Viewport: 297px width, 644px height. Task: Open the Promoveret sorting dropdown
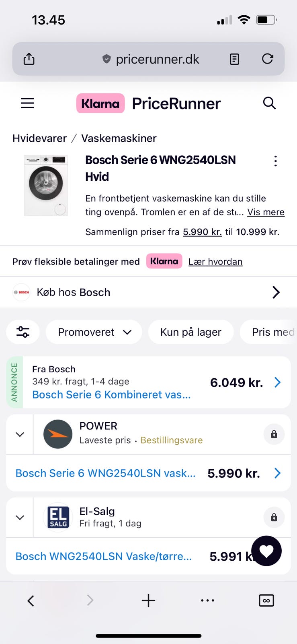tap(94, 332)
